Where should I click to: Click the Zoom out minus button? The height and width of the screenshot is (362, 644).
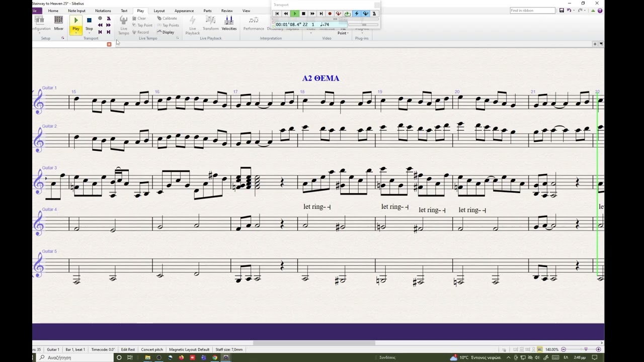[563, 349]
